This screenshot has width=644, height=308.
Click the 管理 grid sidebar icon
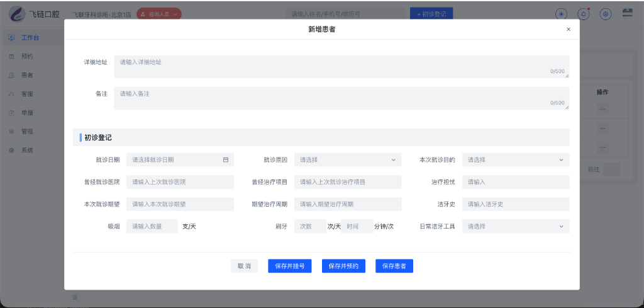(x=11, y=132)
